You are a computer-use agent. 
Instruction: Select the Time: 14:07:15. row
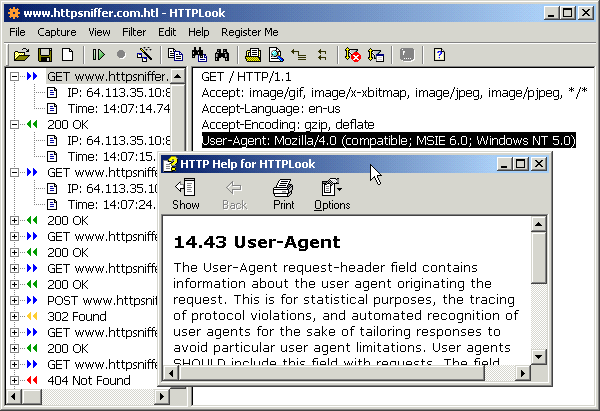click(111, 157)
